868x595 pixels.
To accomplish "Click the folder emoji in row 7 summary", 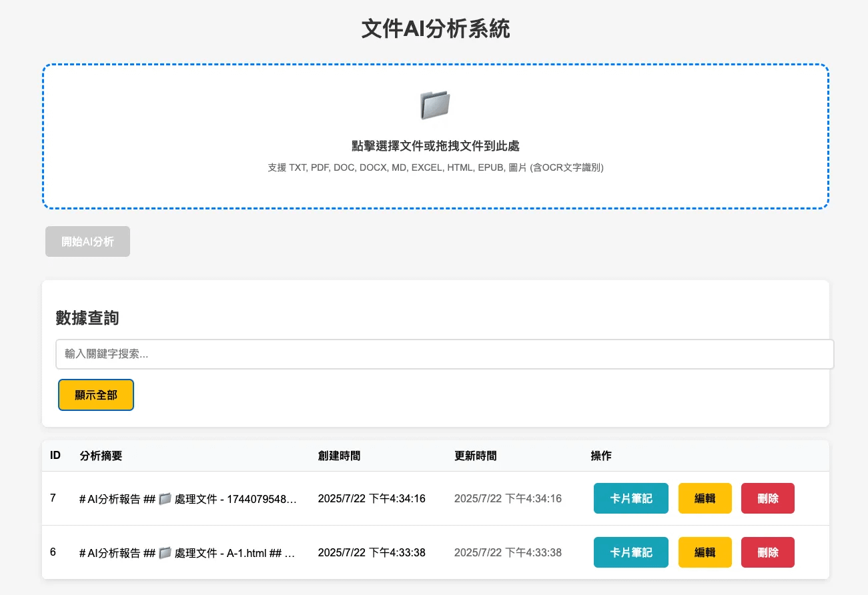I will point(165,498).
